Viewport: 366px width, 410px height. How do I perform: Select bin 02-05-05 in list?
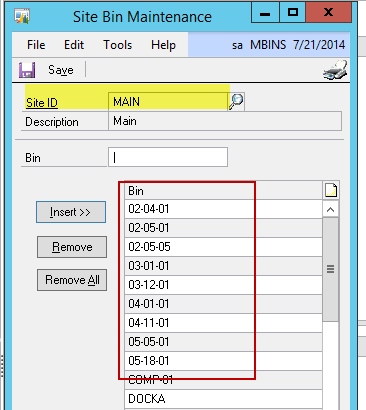coord(224,247)
